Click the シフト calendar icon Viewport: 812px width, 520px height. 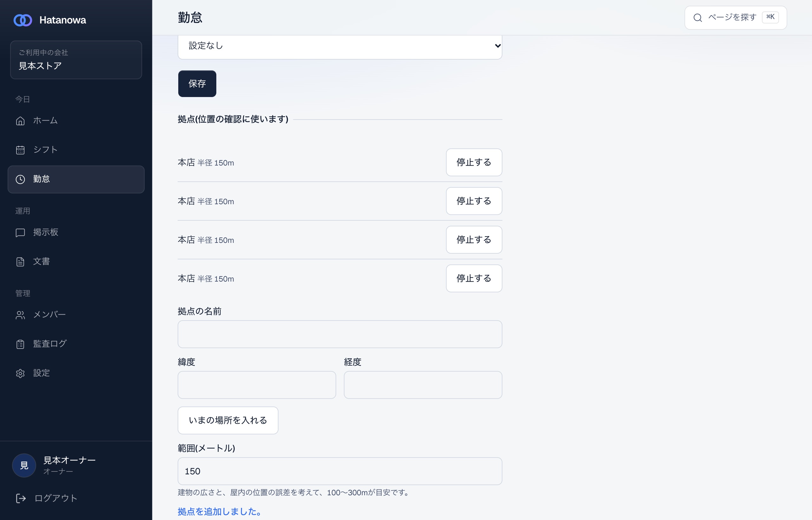point(20,150)
